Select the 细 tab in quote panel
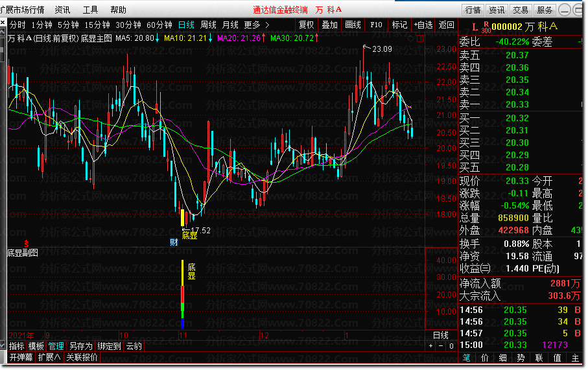 [503, 358]
